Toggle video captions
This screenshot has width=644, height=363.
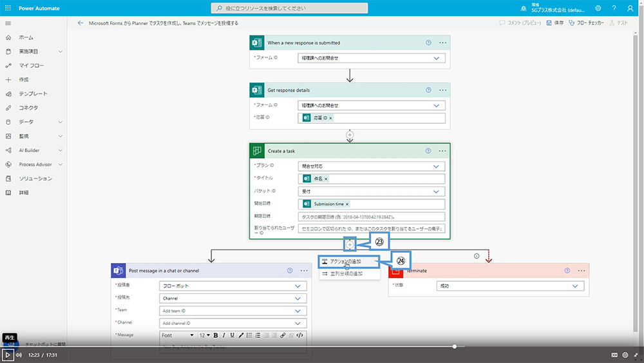614,355
